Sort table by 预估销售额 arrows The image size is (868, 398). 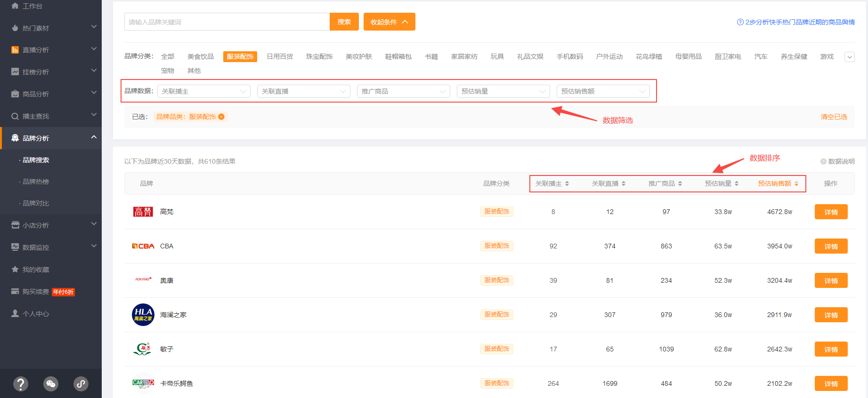click(x=796, y=183)
